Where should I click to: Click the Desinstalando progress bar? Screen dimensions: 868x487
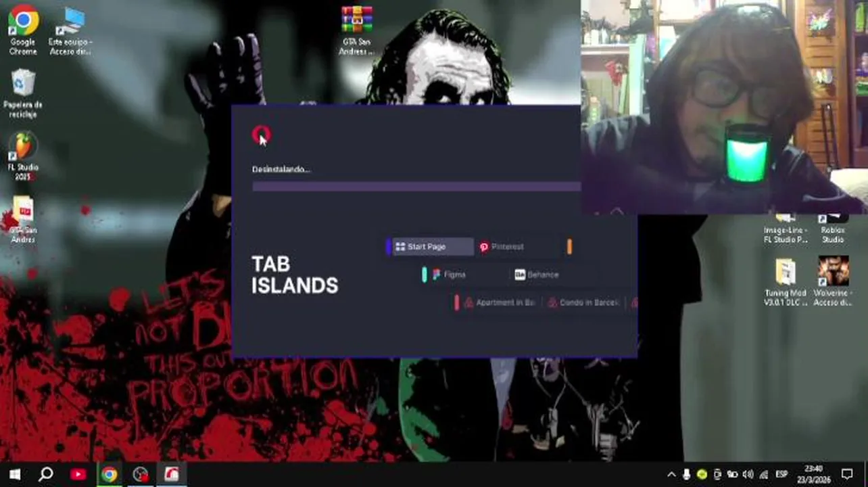click(416, 187)
